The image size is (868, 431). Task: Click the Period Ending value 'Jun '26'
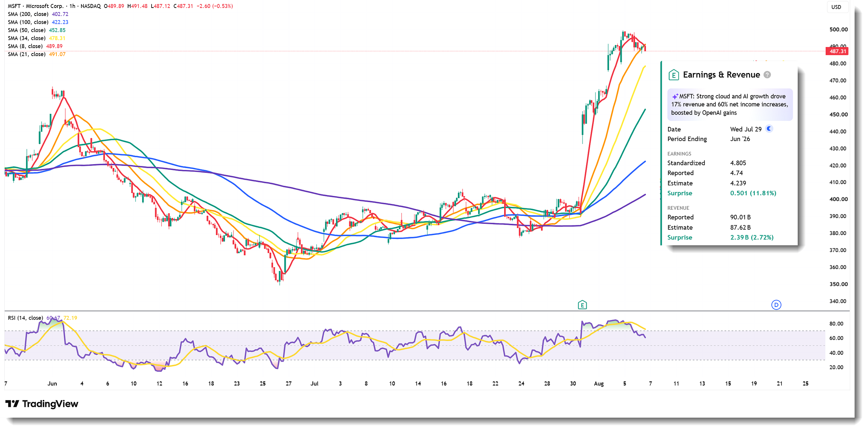point(740,139)
